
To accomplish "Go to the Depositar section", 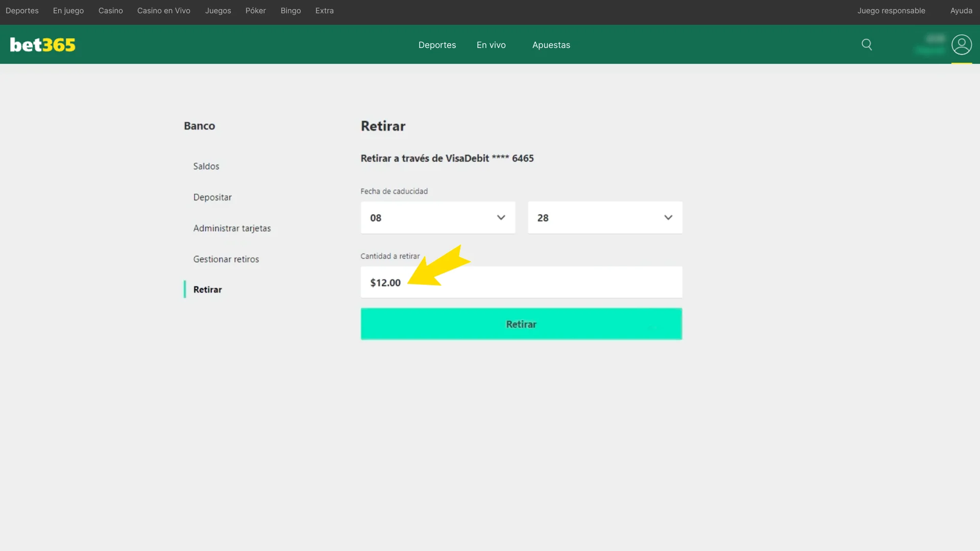I will tap(212, 197).
